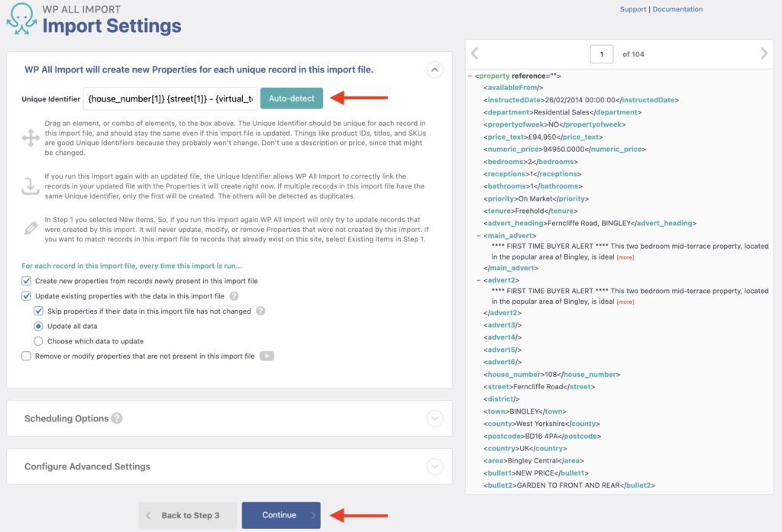Enable Remove or modify properties checkbox
Viewport: 782px width, 532px height.
26,355
